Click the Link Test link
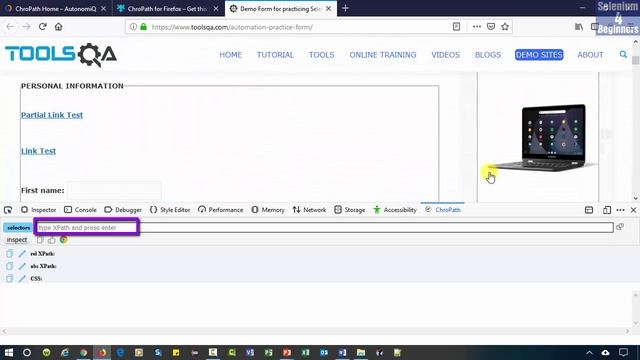The height and width of the screenshot is (360, 640). (x=38, y=151)
